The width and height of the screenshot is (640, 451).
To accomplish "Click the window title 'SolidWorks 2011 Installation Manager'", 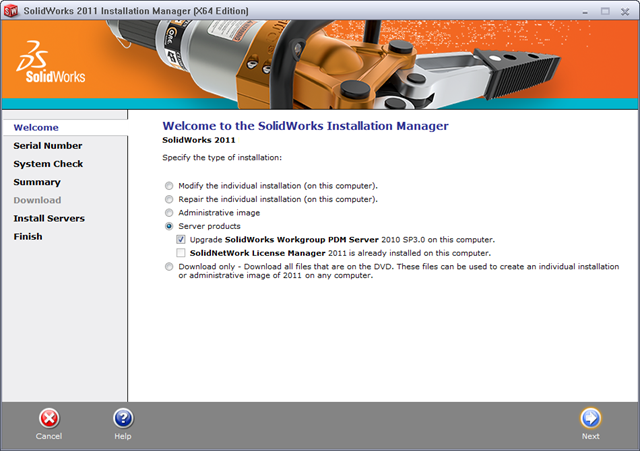I will click(136, 11).
